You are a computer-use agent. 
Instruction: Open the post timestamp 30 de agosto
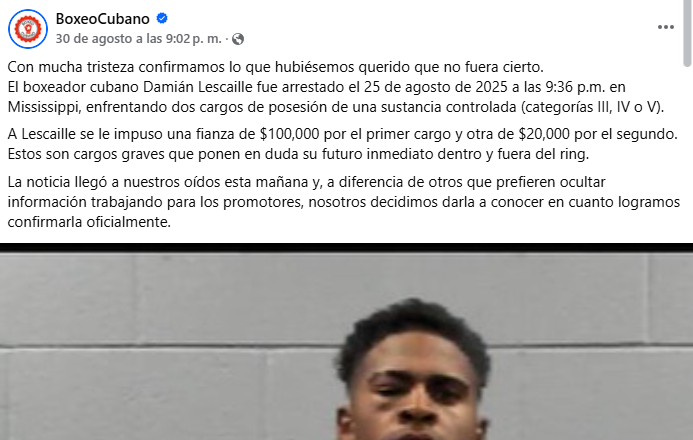(x=138, y=39)
